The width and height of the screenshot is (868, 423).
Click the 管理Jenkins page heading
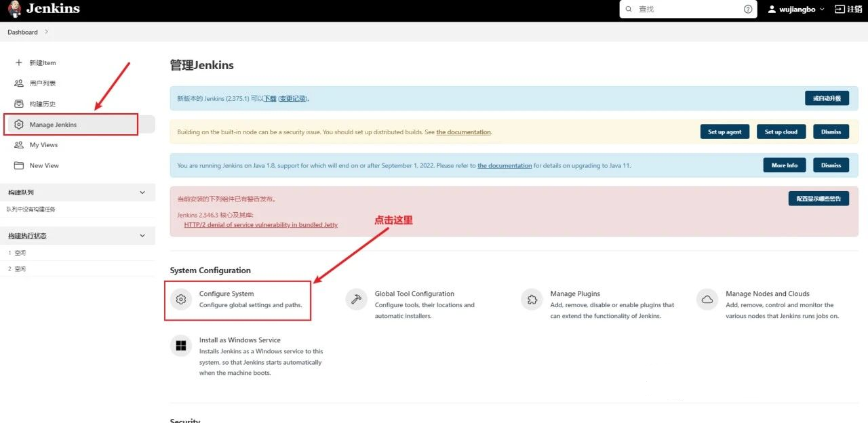[202, 65]
